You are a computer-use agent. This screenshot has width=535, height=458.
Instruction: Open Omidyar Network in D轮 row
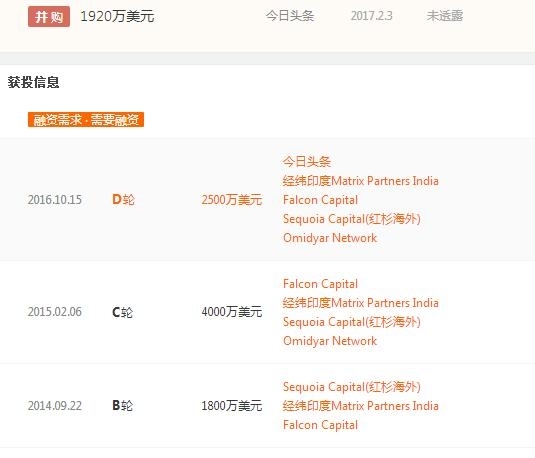pos(330,238)
